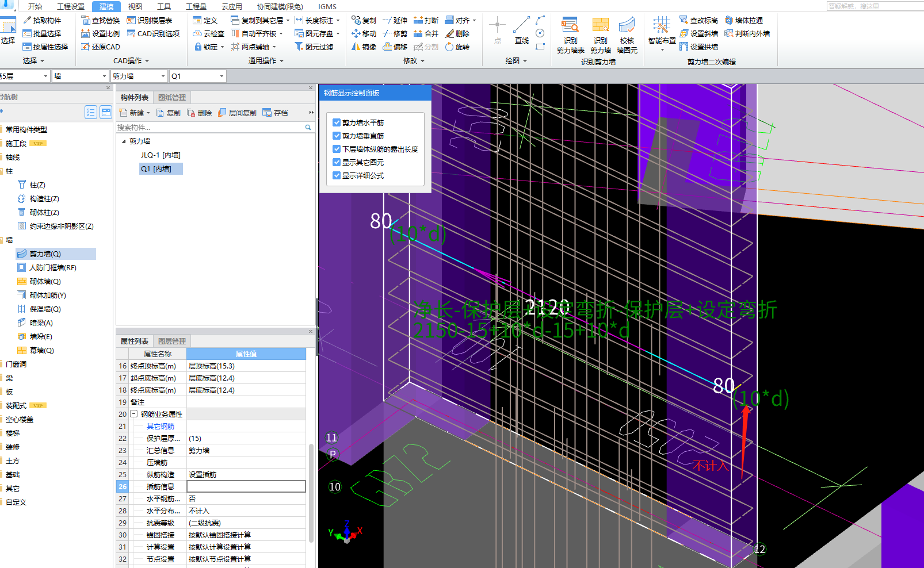Open the 查找替换 find and replace tool
The height and width of the screenshot is (568, 924).
coord(101,20)
